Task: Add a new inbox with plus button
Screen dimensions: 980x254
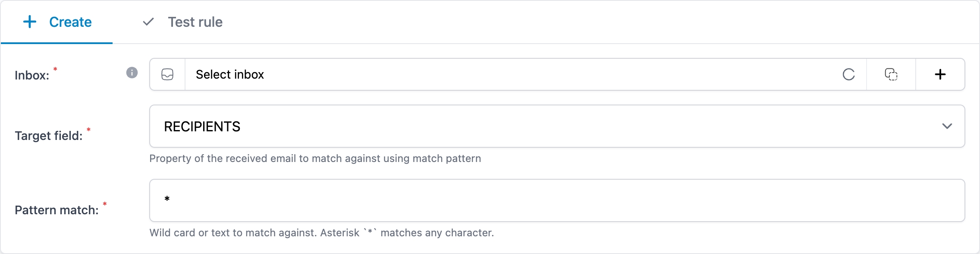Action: point(940,74)
